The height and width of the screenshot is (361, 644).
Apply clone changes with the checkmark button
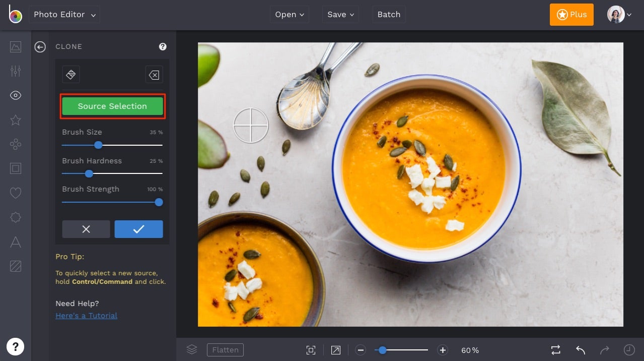(x=139, y=229)
